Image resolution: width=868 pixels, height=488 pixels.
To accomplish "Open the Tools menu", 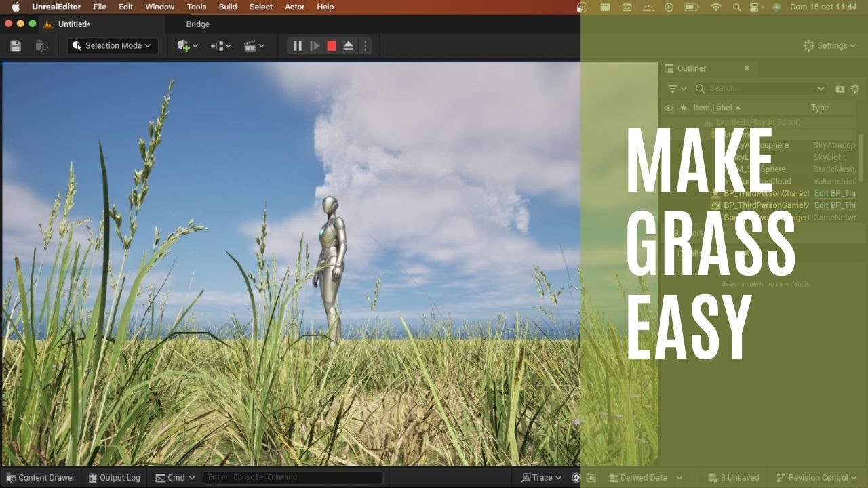I will [x=197, y=7].
